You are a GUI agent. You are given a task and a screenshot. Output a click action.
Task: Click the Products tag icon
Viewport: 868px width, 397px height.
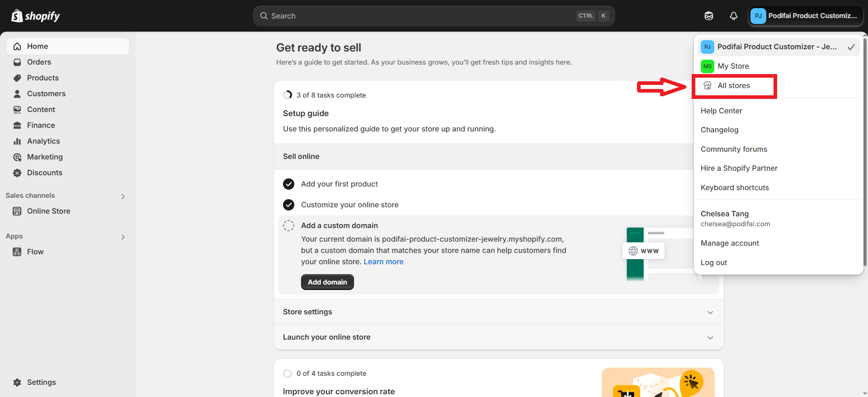pyautogui.click(x=17, y=78)
